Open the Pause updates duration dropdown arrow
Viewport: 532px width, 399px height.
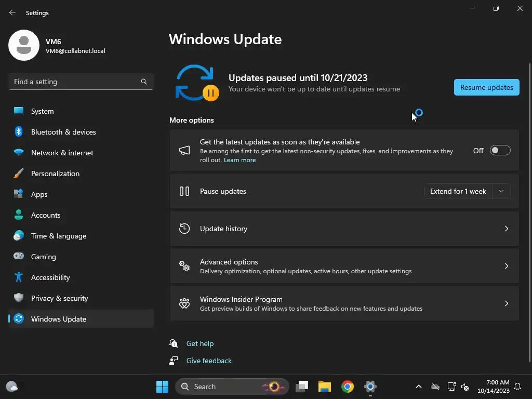coord(501,191)
